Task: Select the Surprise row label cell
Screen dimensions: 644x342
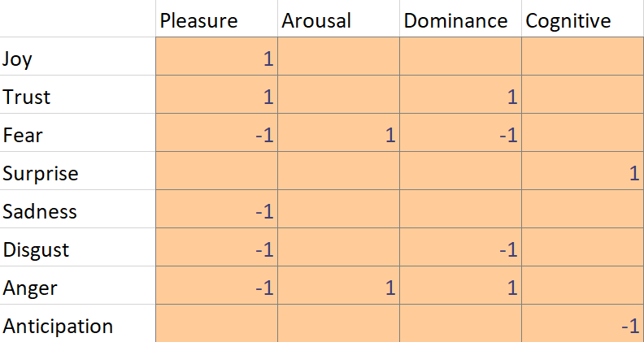Action: pyautogui.click(x=78, y=173)
